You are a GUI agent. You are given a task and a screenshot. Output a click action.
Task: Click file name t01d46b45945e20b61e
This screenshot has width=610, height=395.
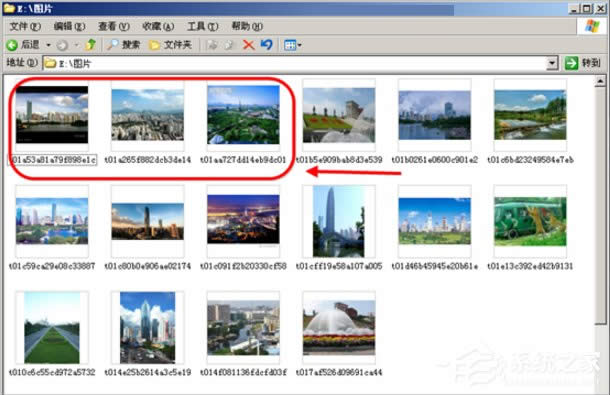click(435, 266)
